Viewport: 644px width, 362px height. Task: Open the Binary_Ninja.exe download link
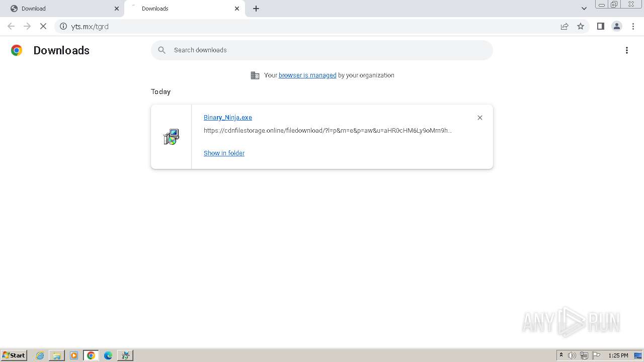(228, 118)
